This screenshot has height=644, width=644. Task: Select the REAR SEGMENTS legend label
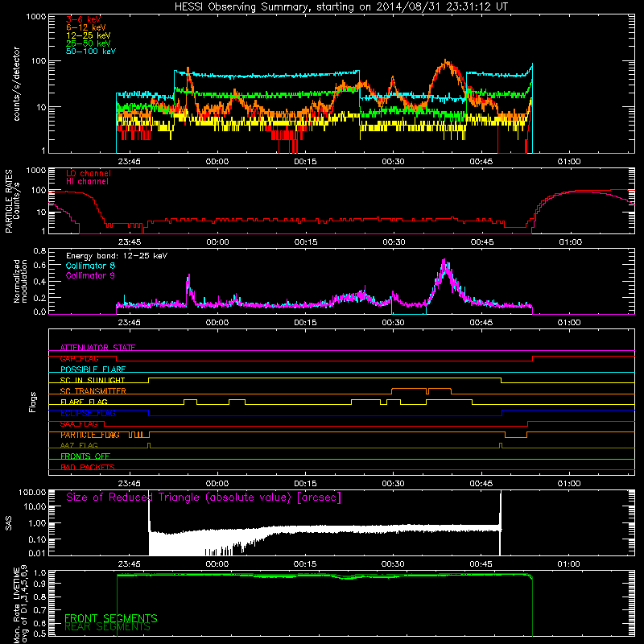108,627
